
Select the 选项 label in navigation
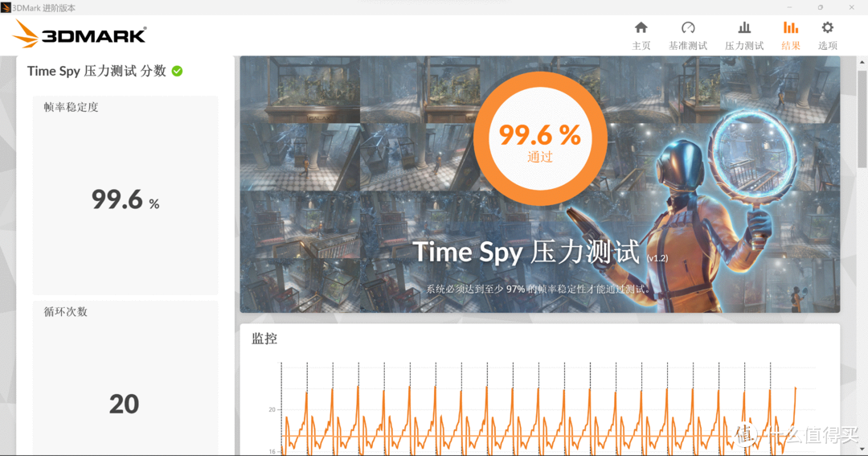tap(828, 45)
